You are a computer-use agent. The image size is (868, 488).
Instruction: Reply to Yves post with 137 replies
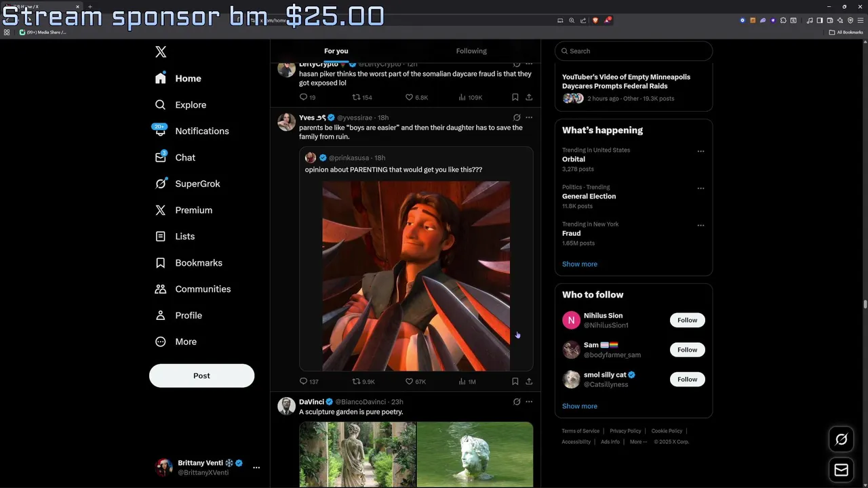(309, 382)
